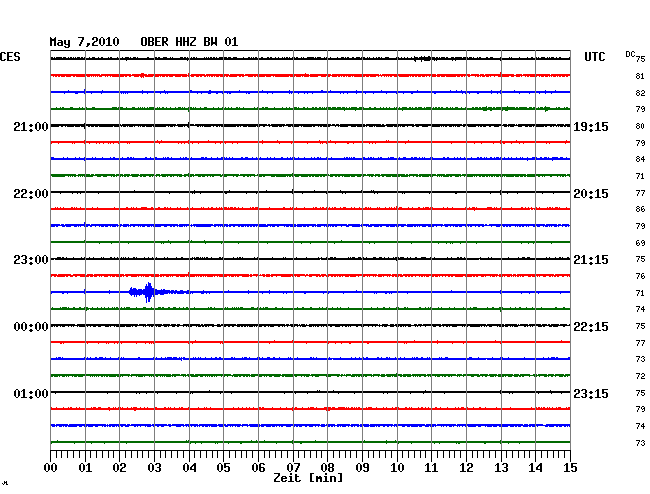Viewport: 650px width, 494px height.
Task: Click minute tick label 13
Action: (x=501, y=467)
